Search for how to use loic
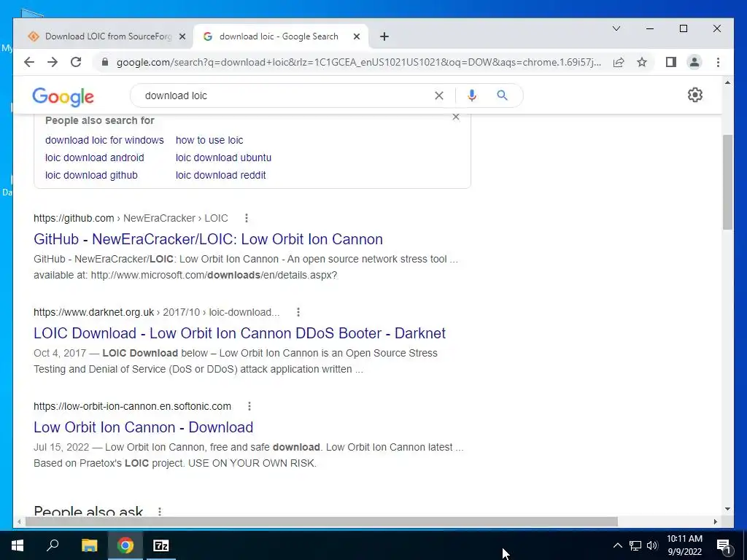Image resolution: width=747 pixels, height=560 pixels. [x=209, y=140]
